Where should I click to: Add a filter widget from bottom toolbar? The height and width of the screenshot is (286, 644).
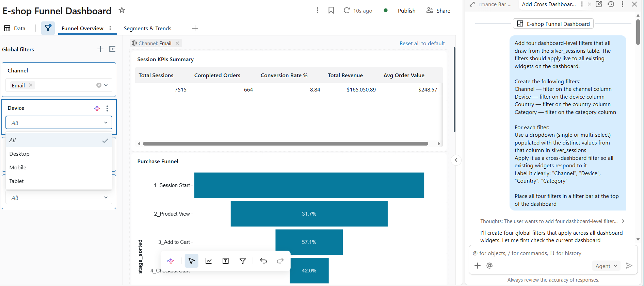(x=243, y=261)
